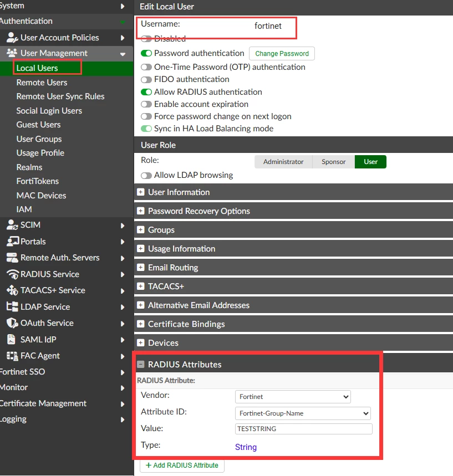The image size is (453, 476).
Task: Click the minus icon beside RADIUS Attributes
Action: [x=140, y=364]
